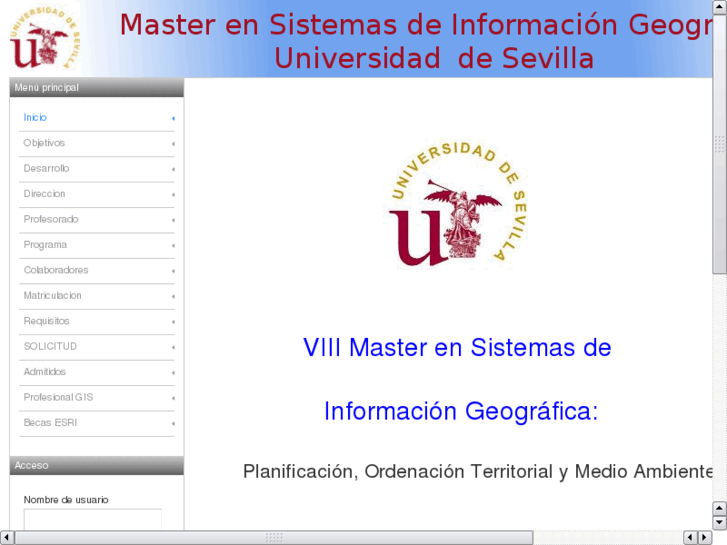
Task: Open the Inicio menu item
Action: pyautogui.click(x=35, y=117)
